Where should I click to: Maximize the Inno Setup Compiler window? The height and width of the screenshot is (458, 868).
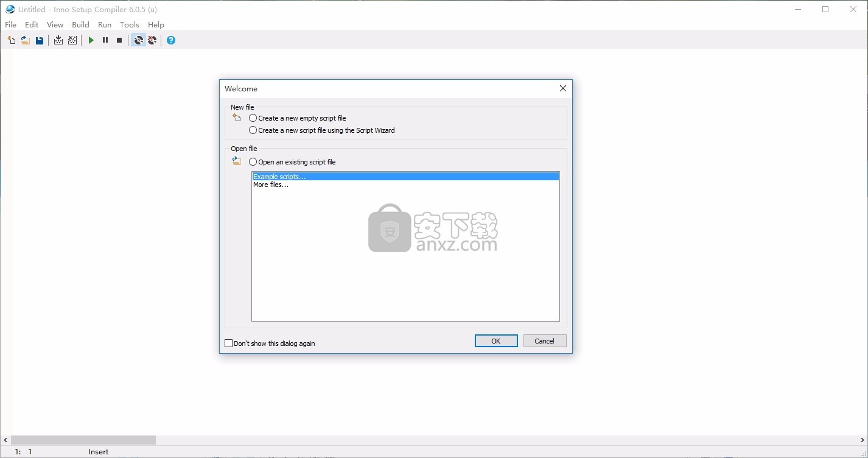(x=825, y=9)
